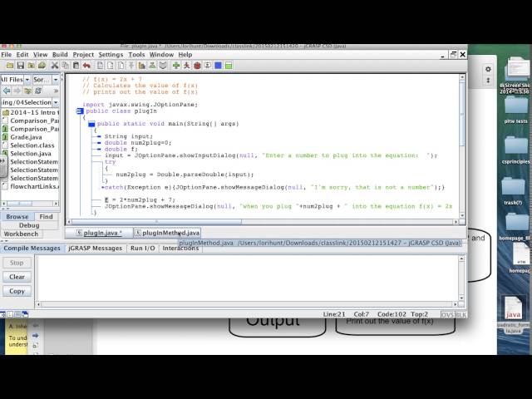
Task: Open the pltw tests desktop folder
Action: pos(515,106)
